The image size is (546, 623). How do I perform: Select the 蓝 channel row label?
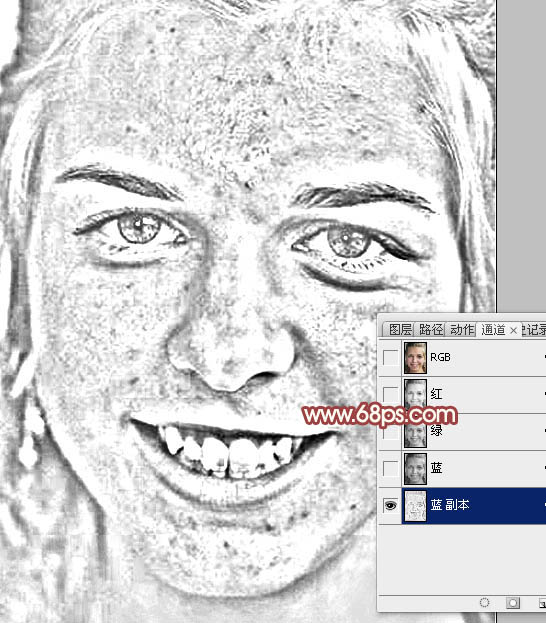(436, 468)
